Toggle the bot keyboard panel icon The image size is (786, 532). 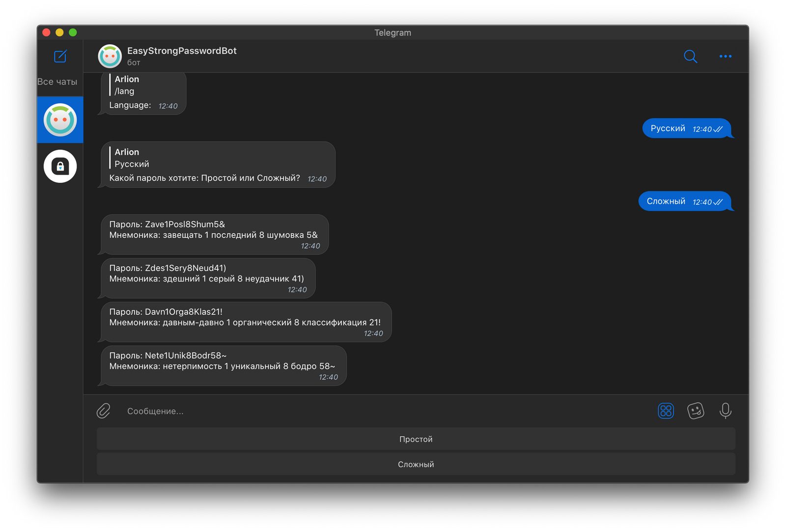(x=666, y=411)
